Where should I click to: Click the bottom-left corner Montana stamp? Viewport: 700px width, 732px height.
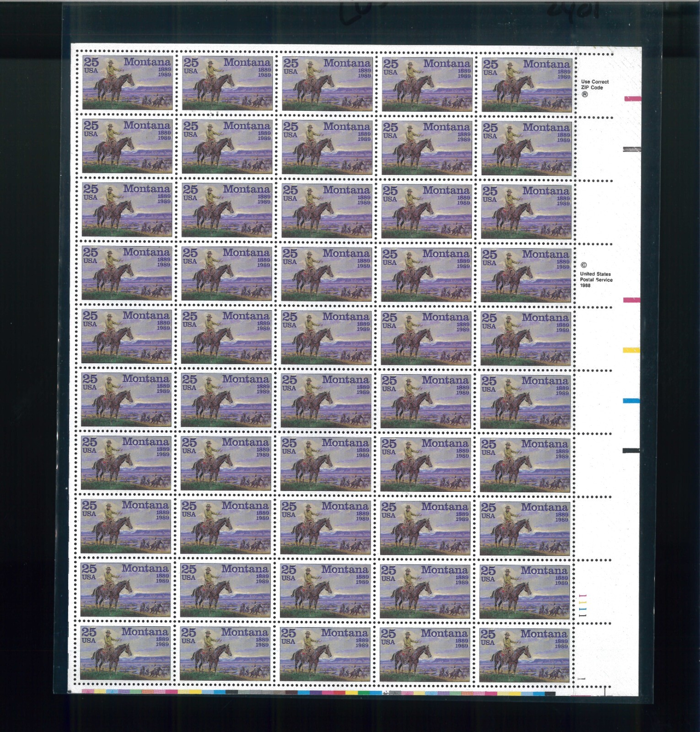point(125,653)
